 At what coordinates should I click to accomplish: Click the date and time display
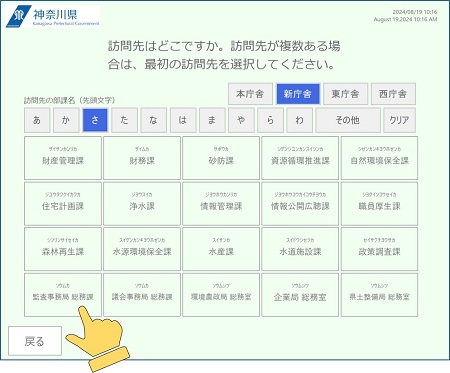405,16
